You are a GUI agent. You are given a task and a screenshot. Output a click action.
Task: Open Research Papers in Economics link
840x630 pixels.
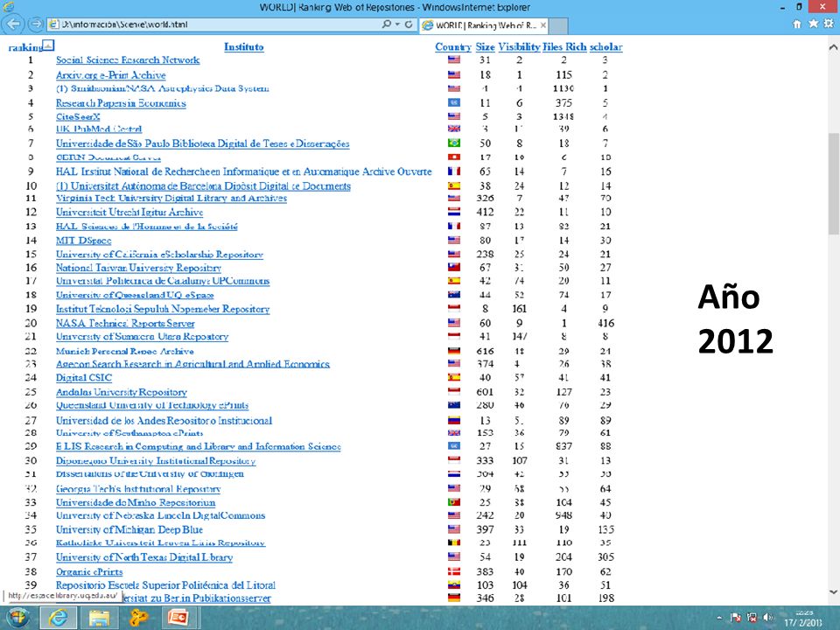pyautogui.click(x=121, y=103)
